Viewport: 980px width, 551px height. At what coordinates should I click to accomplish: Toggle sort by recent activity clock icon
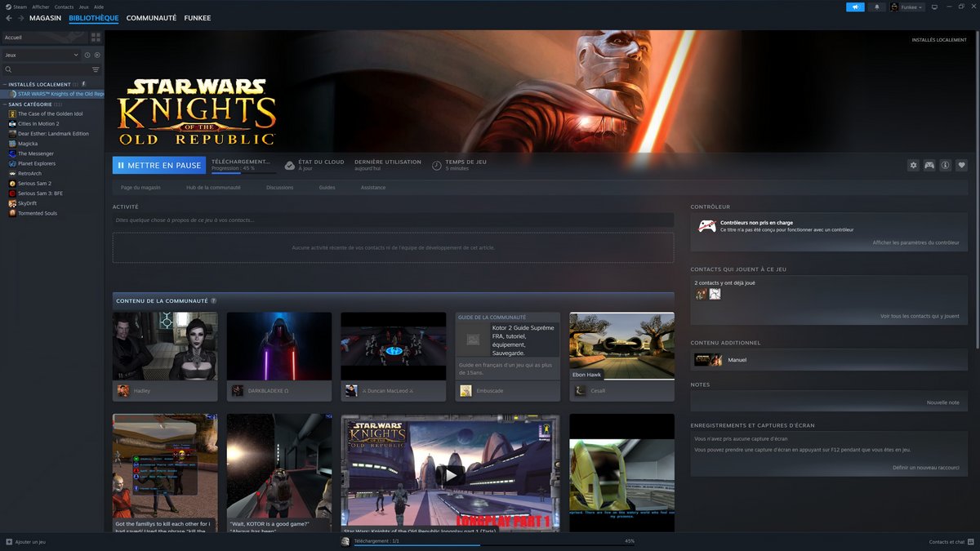tap(87, 55)
